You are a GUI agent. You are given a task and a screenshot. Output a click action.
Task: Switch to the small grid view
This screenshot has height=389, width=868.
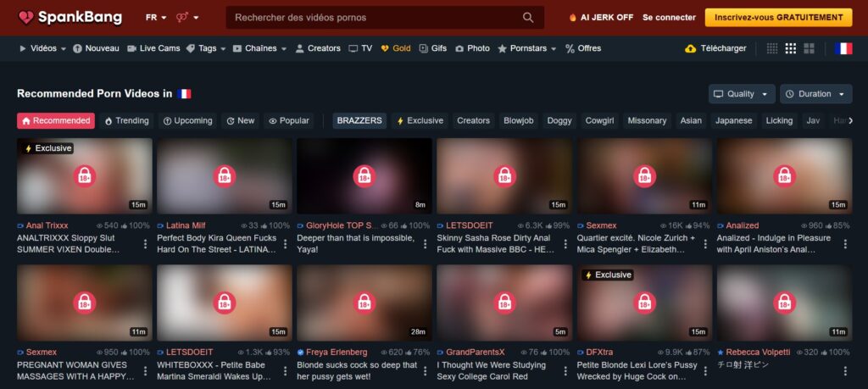click(x=771, y=48)
